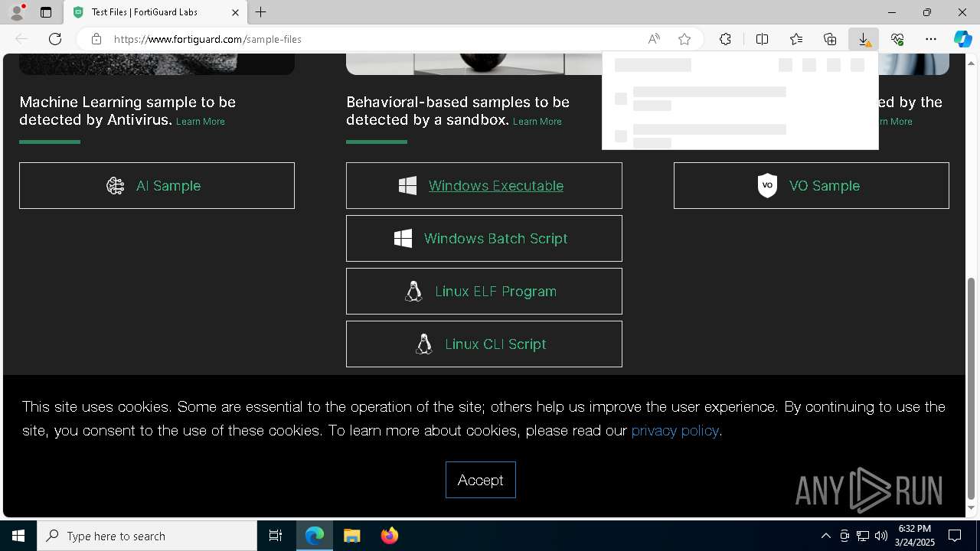Viewport: 980px width, 551px height.
Task: Toggle Split screen icon
Action: [763, 39]
